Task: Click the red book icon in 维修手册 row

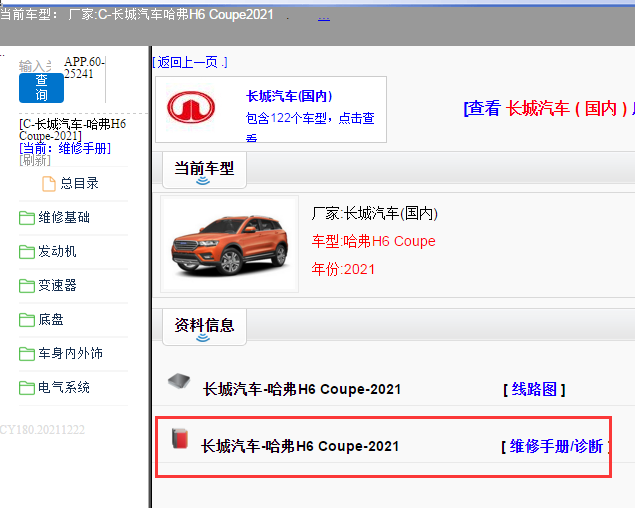Action: point(180,438)
